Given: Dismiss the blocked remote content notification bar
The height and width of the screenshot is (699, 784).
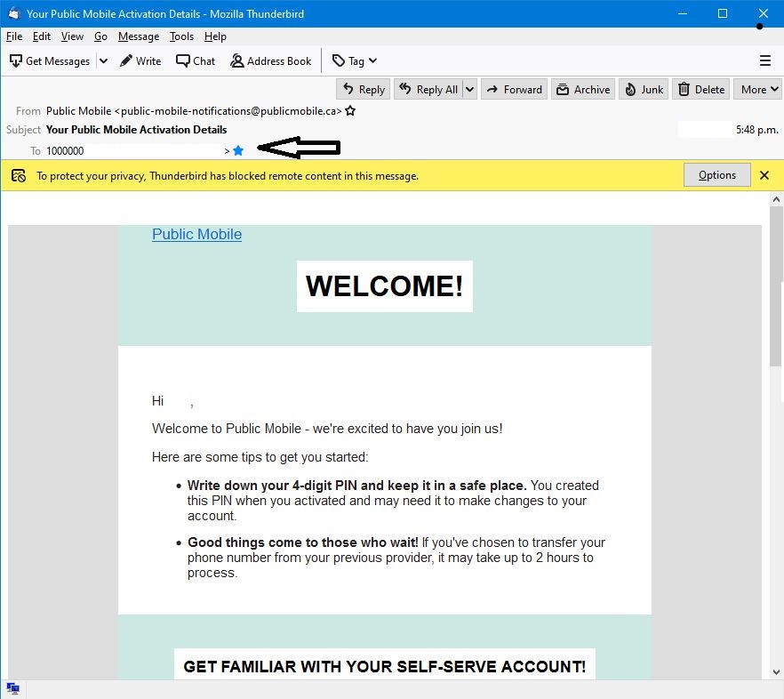Looking at the screenshot, I should point(764,175).
